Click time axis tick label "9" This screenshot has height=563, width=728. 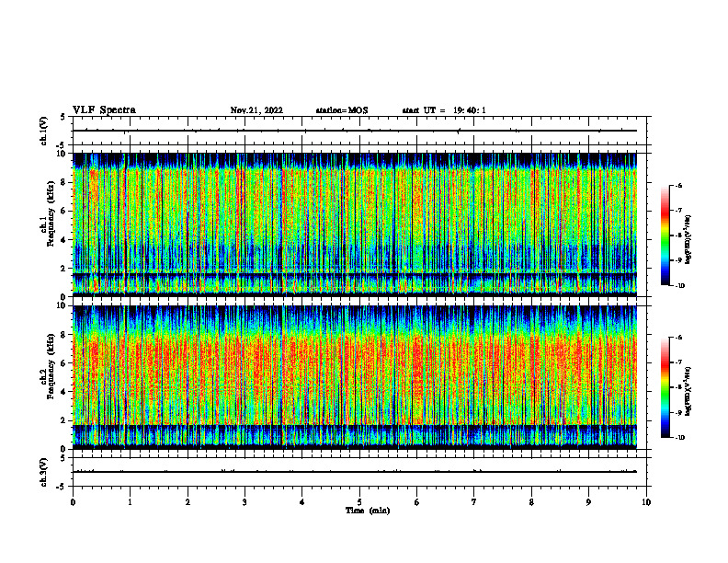[588, 502]
